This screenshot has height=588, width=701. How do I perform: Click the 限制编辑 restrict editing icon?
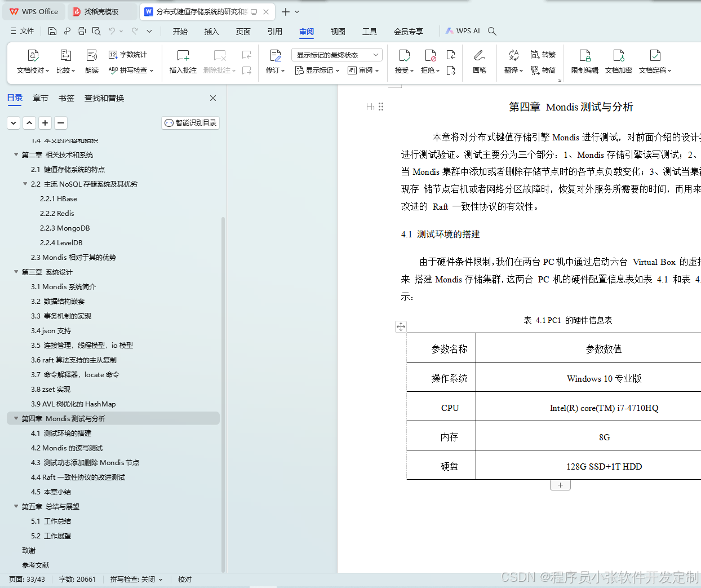point(585,55)
